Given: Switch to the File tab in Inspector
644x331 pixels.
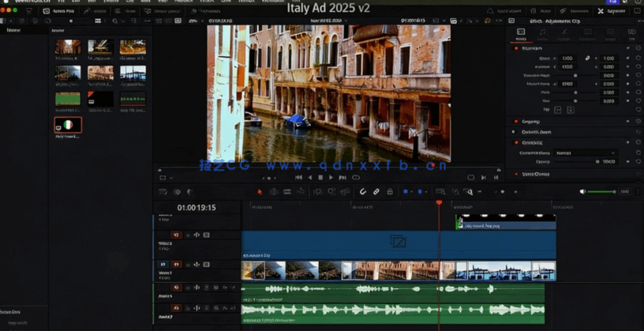Looking at the screenshot, I should click(x=631, y=34).
